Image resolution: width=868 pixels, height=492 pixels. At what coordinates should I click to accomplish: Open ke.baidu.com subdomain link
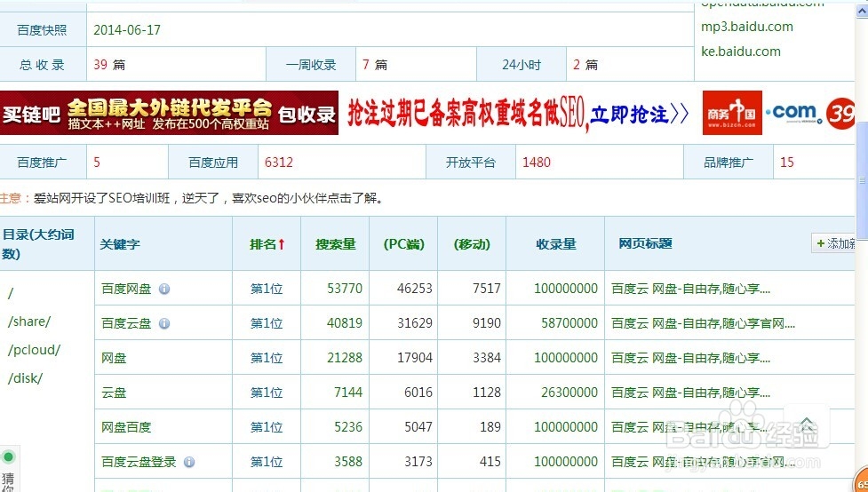[x=741, y=52]
